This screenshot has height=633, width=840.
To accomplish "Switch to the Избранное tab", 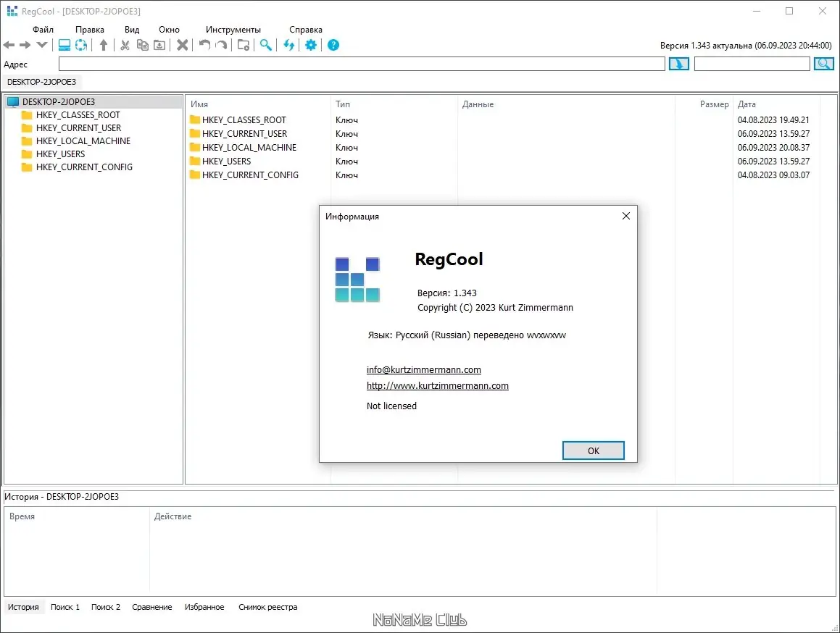I will [x=204, y=607].
